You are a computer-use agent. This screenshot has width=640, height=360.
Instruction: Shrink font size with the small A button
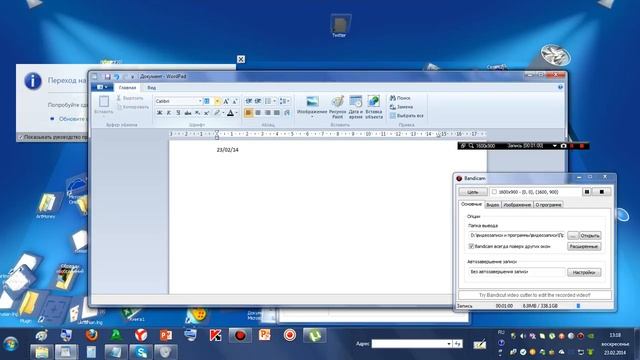tap(235, 101)
